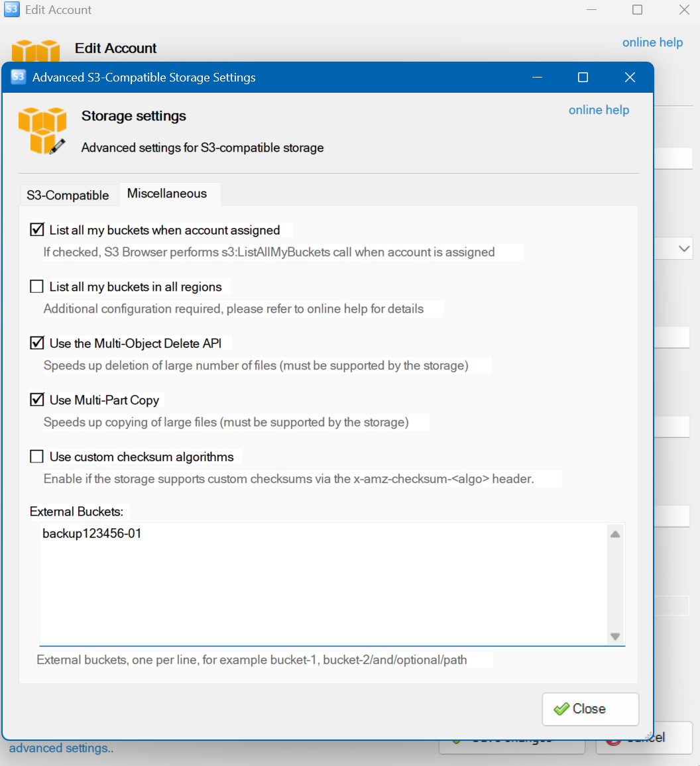Viewport: 700px width, 766px height.
Task: Maximize the Advanced Storage Settings dialog
Action: [583, 78]
